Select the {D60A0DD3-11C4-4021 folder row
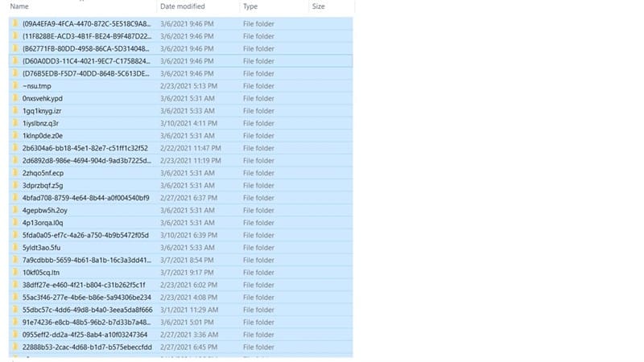This screenshot has width=644, height=362. (180, 61)
